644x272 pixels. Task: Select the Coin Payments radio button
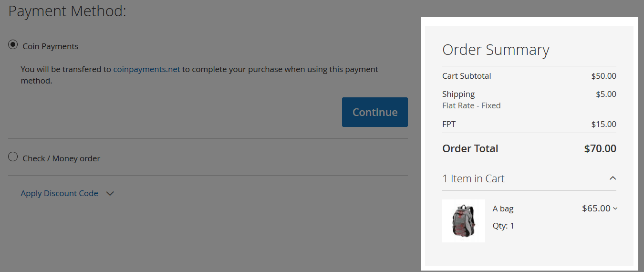[13, 45]
